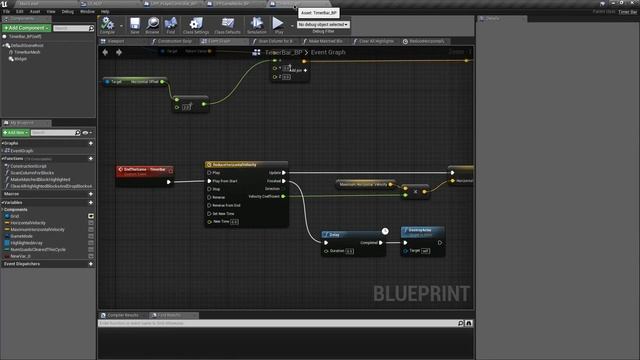Click the timeline New Time value field
Viewport: 640px width, 360px height.
click(234, 222)
